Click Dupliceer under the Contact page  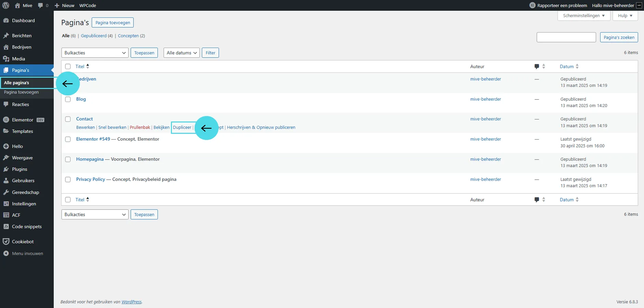[182, 127]
